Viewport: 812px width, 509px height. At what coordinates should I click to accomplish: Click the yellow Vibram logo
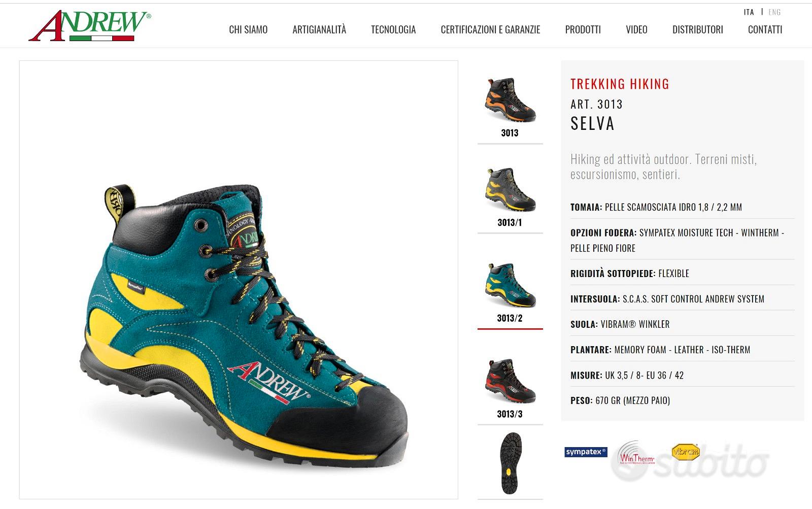click(686, 451)
